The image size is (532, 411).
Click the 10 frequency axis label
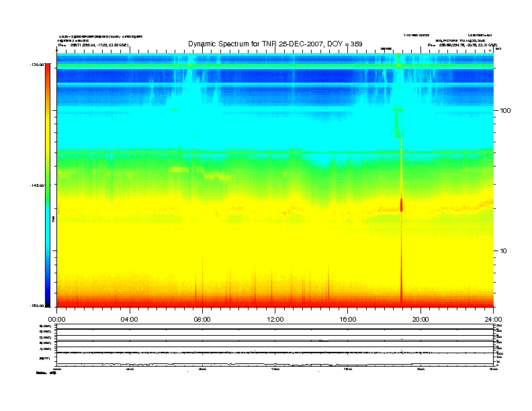click(x=504, y=251)
